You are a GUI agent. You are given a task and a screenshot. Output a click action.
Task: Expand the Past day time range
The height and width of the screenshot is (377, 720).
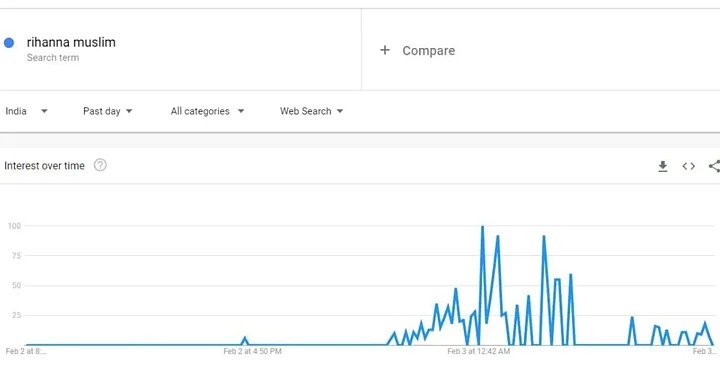click(107, 111)
